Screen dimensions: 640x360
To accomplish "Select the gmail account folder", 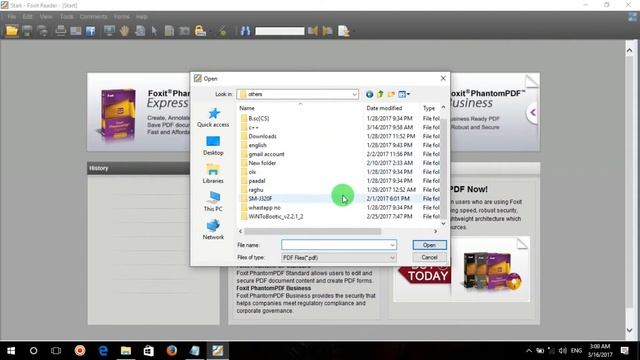I will [267, 154].
